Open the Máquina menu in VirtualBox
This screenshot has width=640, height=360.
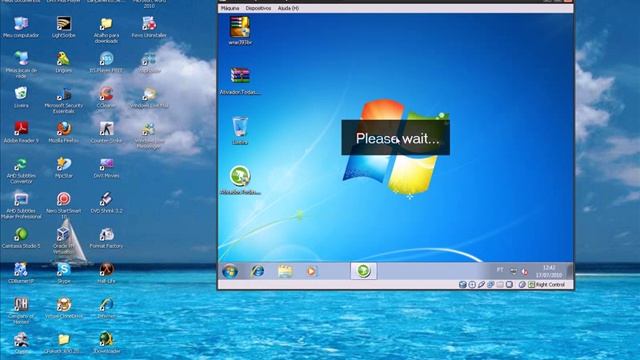pos(230,8)
